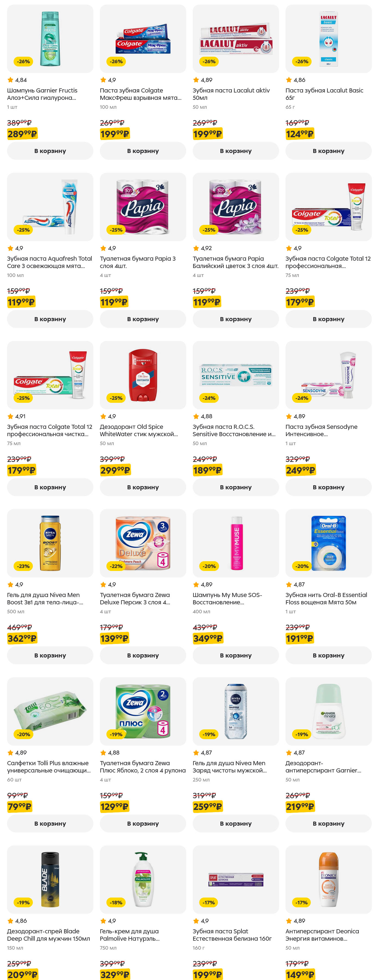
Task: Click the Palmolive shower gel bottle image
Action: 143,880
